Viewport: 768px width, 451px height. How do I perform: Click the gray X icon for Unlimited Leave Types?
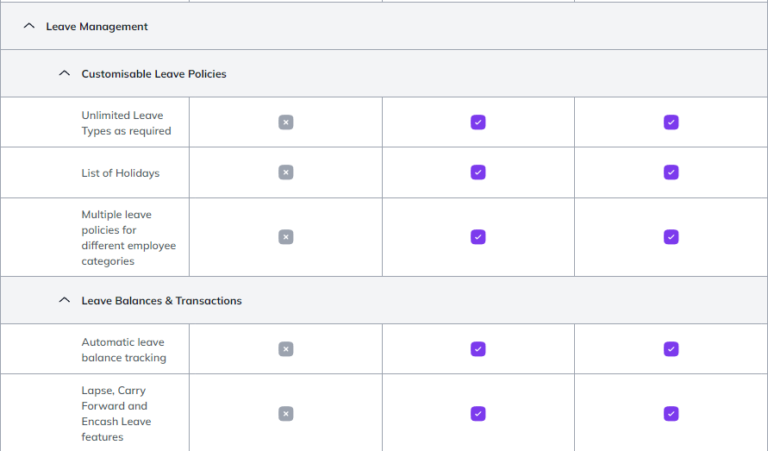[286, 122]
